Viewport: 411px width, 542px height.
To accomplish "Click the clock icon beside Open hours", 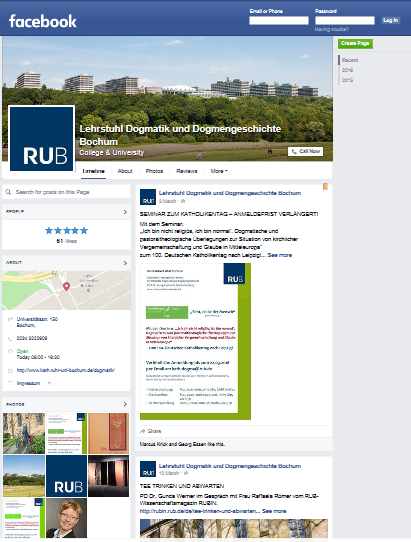I will click(x=10, y=351).
